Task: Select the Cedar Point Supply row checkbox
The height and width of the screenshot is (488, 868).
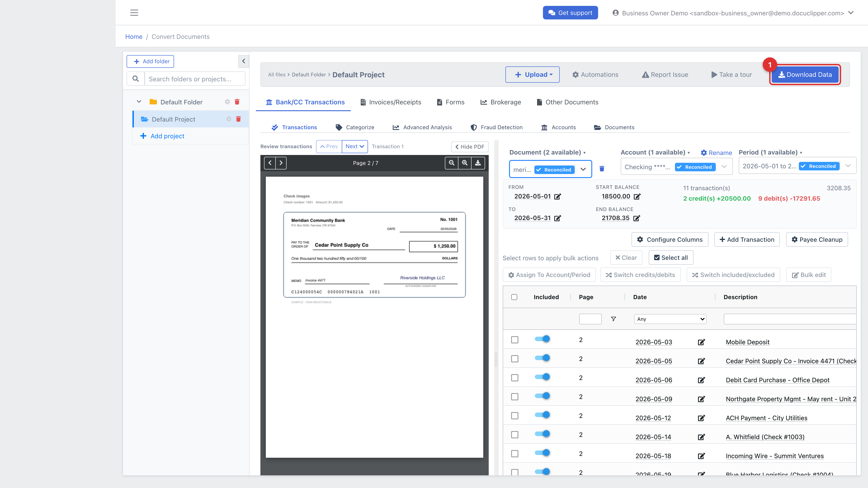Action: [514, 359]
